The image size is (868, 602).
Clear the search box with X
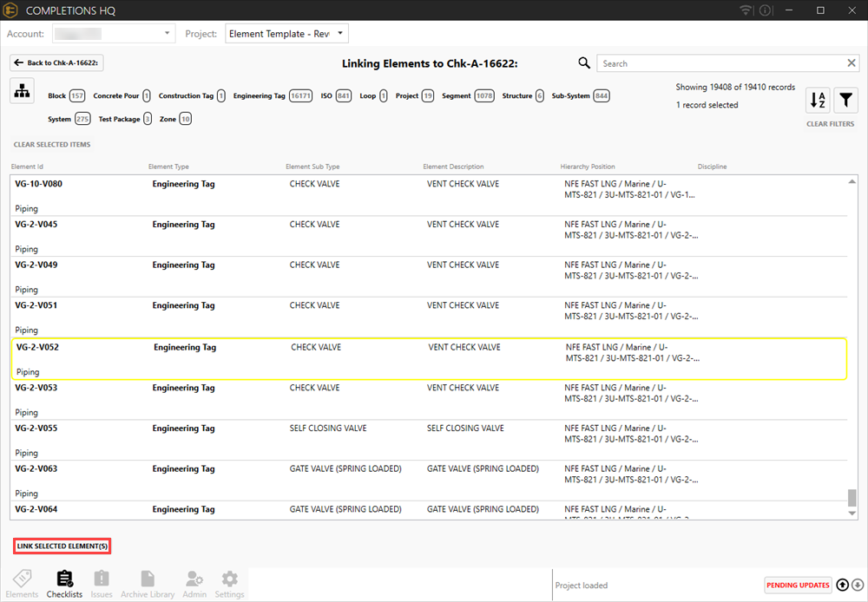tap(852, 63)
